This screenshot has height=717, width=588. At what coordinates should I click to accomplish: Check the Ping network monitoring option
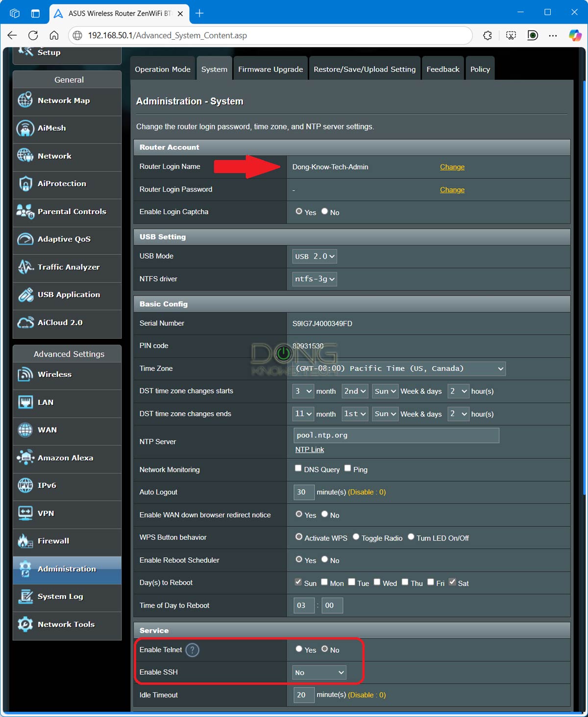click(x=347, y=468)
